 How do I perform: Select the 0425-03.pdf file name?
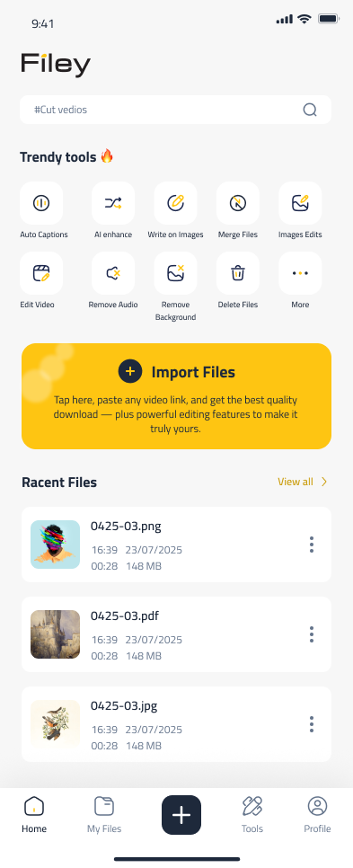[x=125, y=616]
